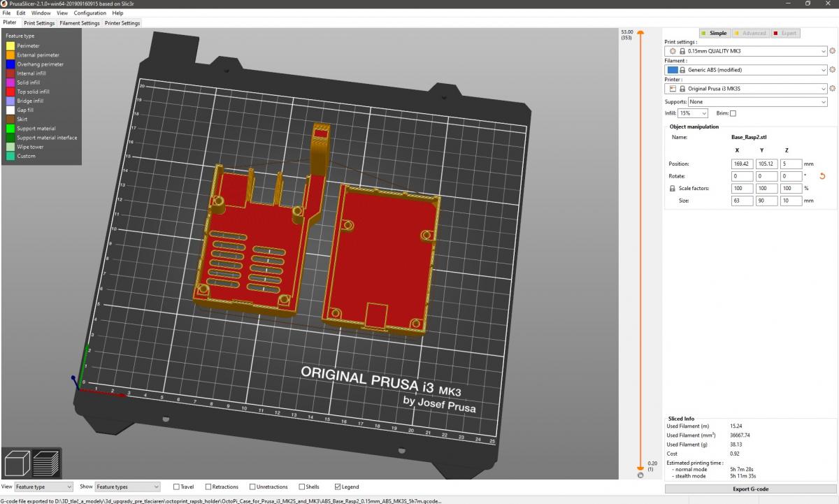Open print settings gear next to 0.15mm QUALITY
This screenshot has width=839, height=504.
(832, 51)
